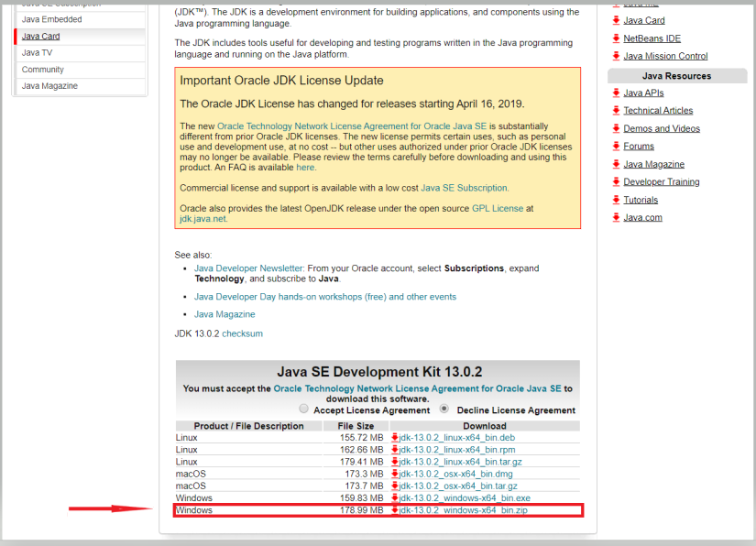Select Accept License Agreement radio button
Screen dimensions: 756x546
click(x=303, y=409)
